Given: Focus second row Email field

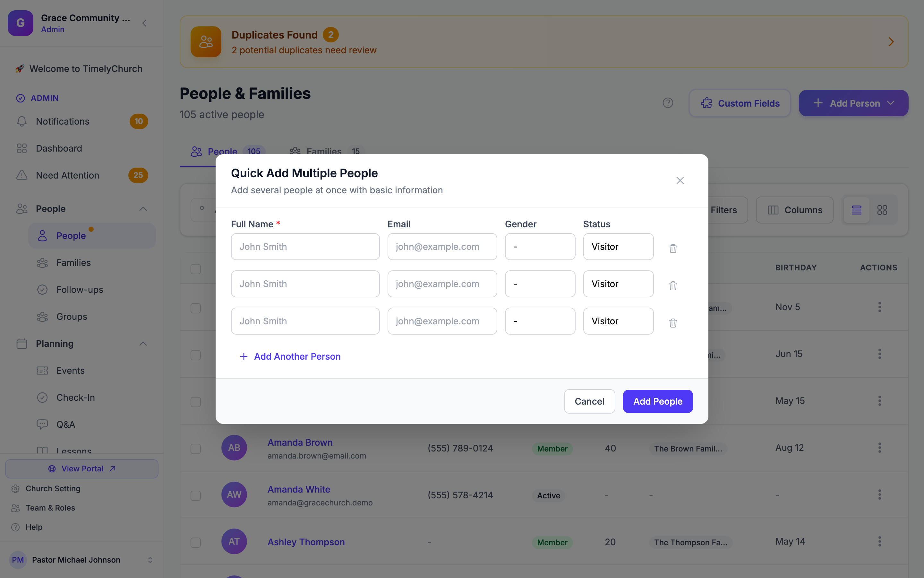Looking at the screenshot, I should pos(442,284).
